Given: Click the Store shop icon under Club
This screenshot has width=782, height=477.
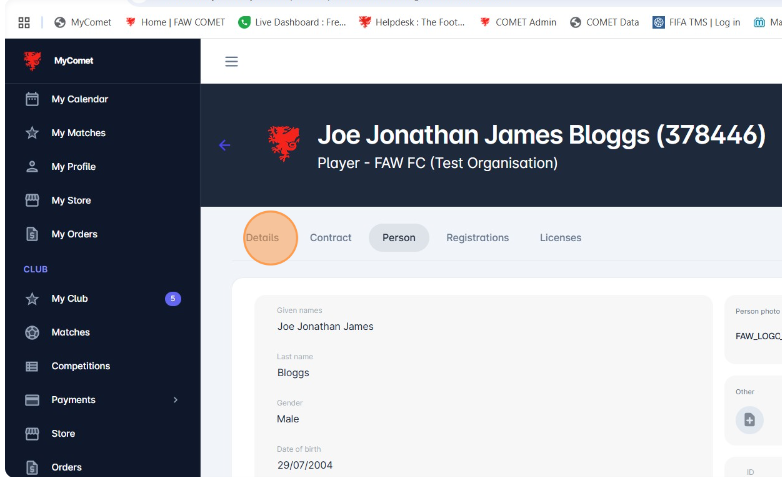Looking at the screenshot, I should (x=32, y=434).
